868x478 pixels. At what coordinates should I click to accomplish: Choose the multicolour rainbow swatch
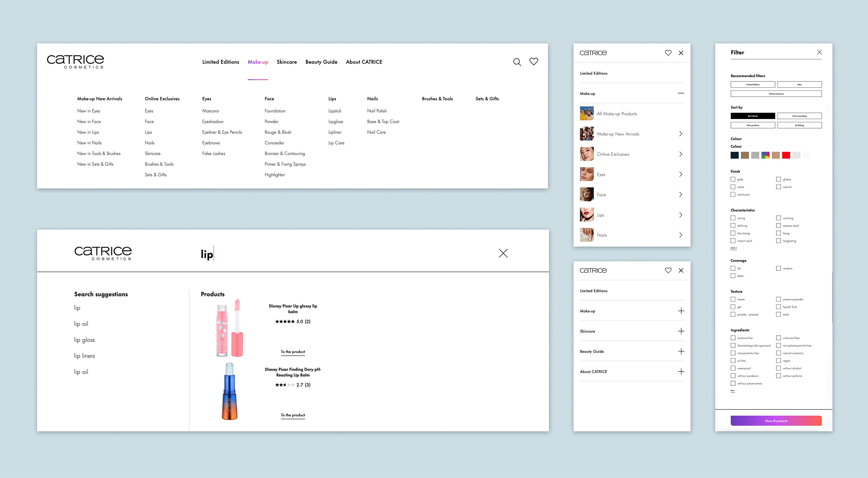[765, 155]
